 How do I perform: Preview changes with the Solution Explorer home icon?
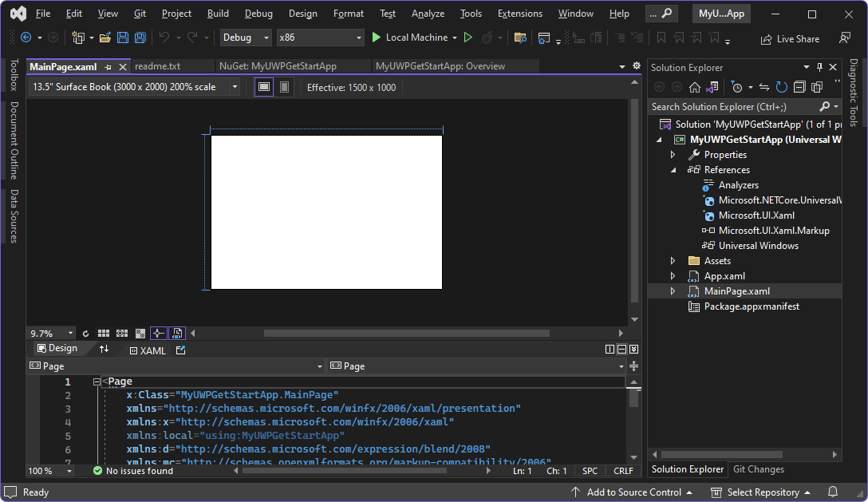[x=694, y=87]
